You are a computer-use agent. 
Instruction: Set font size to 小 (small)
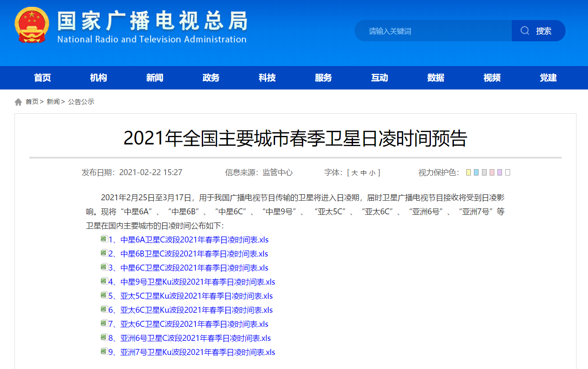click(x=372, y=173)
